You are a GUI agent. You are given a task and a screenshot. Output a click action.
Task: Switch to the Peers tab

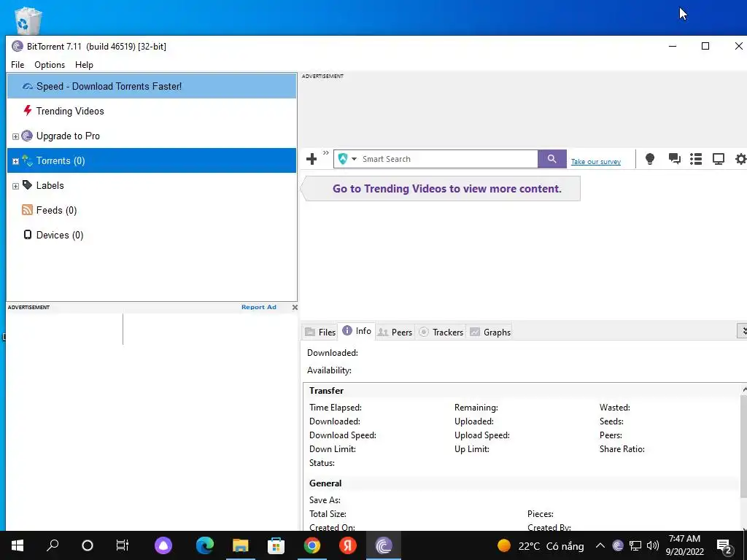395,332
